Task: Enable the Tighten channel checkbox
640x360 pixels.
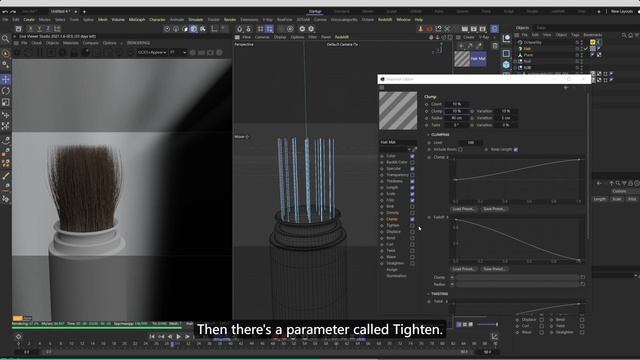Action: pyautogui.click(x=412, y=225)
